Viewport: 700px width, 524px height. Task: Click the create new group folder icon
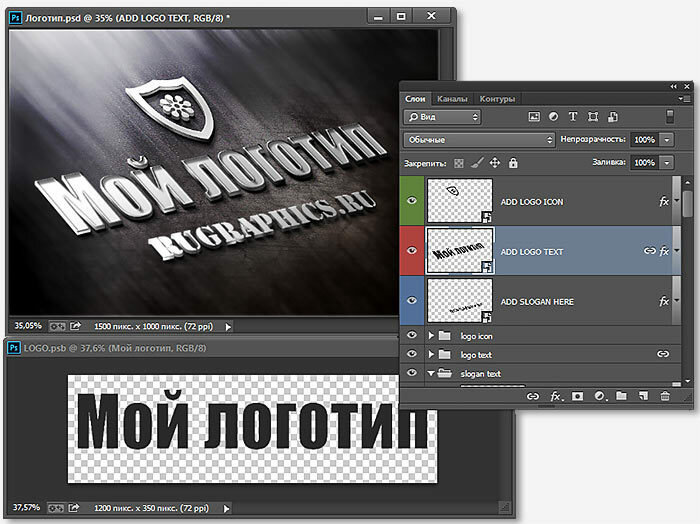tap(621, 397)
